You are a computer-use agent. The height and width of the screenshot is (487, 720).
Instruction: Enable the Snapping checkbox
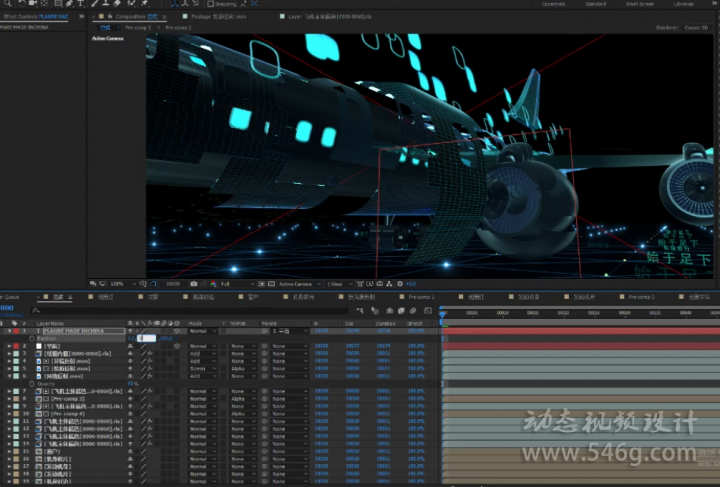pos(210,4)
